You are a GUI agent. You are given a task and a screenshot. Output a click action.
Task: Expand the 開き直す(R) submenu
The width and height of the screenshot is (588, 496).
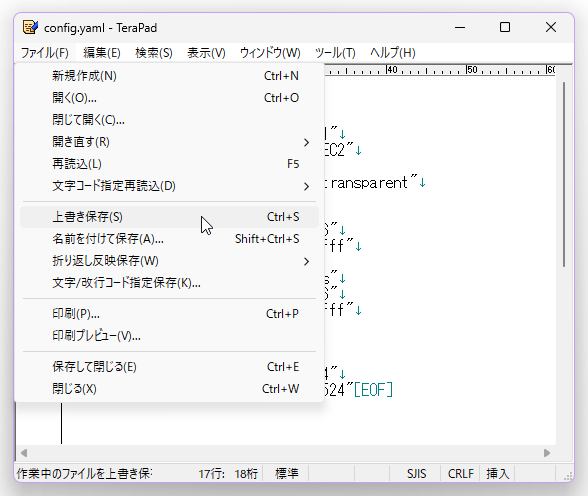170,142
